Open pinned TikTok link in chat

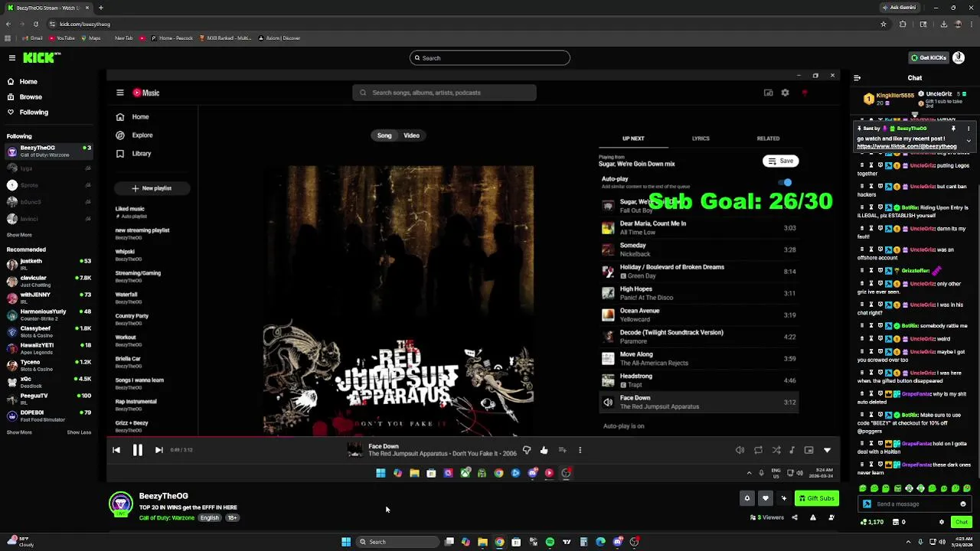click(x=906, y=146)
